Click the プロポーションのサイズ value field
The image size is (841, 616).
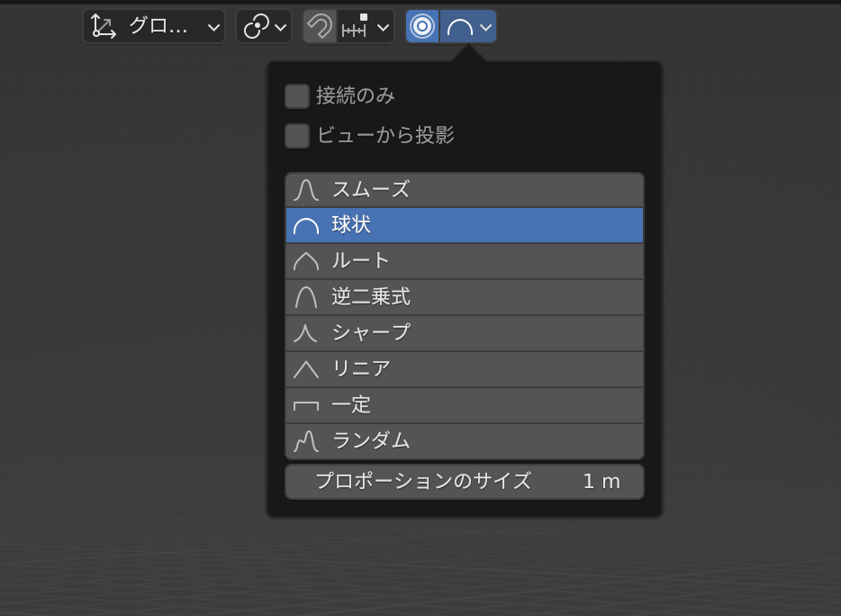(x=465, y=482)
